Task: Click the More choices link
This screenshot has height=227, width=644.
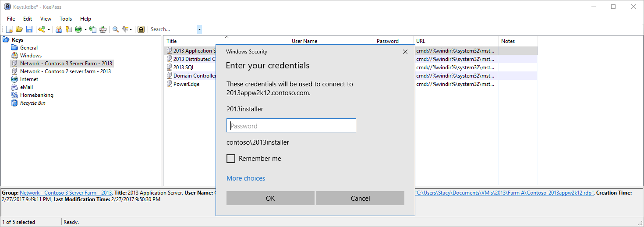Action: 246,178
